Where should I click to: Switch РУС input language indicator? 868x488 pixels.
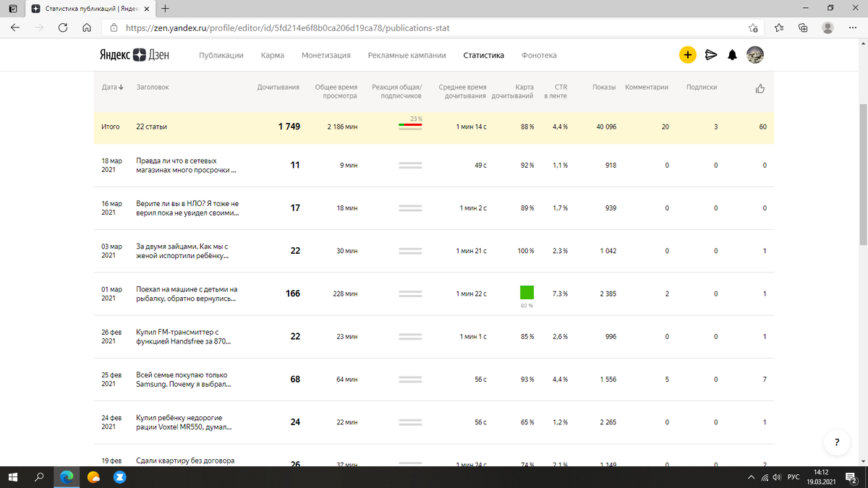tap(793, 477)
